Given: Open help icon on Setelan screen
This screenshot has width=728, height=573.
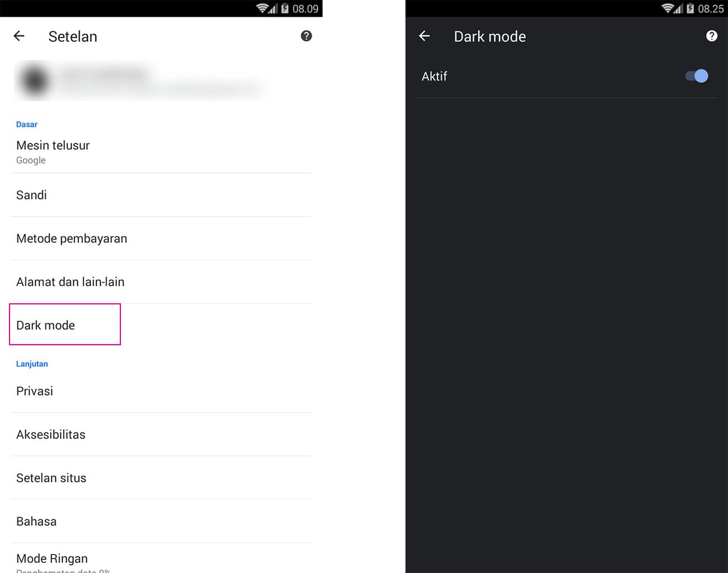Looking at the screenshot, I should (306, 36).
